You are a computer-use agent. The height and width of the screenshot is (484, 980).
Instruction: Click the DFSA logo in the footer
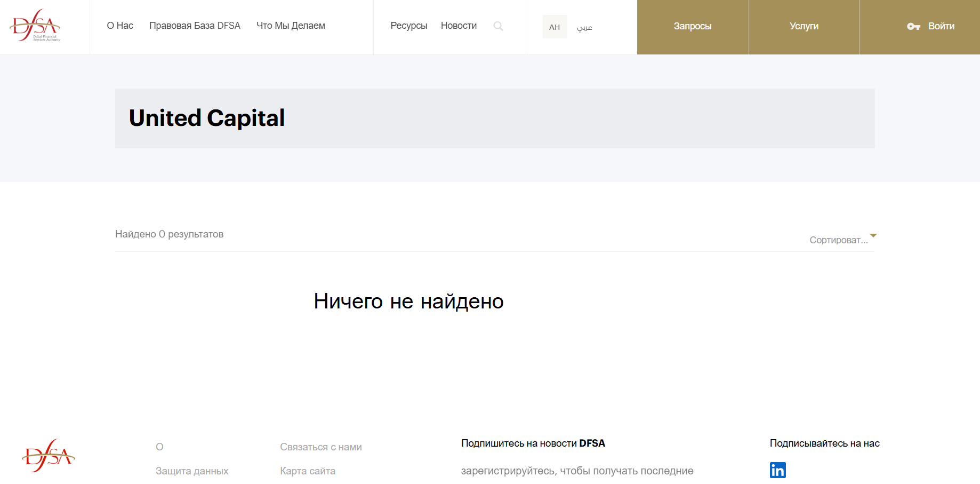[x=49, y=456]
